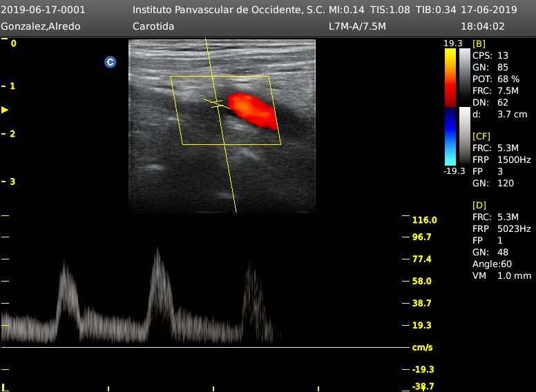Select the [B] mode section header

(x=479, y=43)
